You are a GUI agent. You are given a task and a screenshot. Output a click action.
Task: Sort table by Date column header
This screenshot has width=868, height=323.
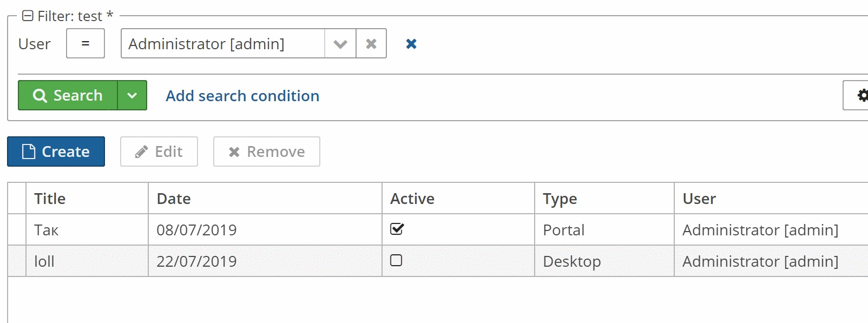coord(174,199)
